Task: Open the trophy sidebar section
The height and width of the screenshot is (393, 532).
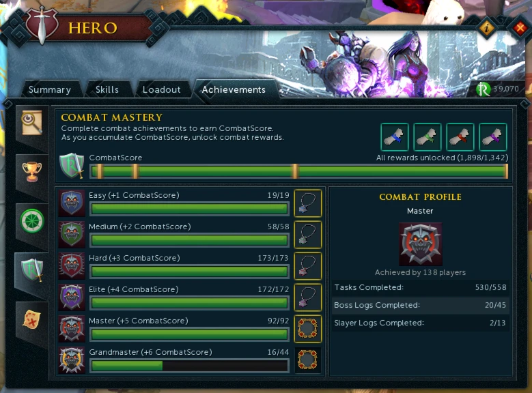Action: tap(31, 171)
